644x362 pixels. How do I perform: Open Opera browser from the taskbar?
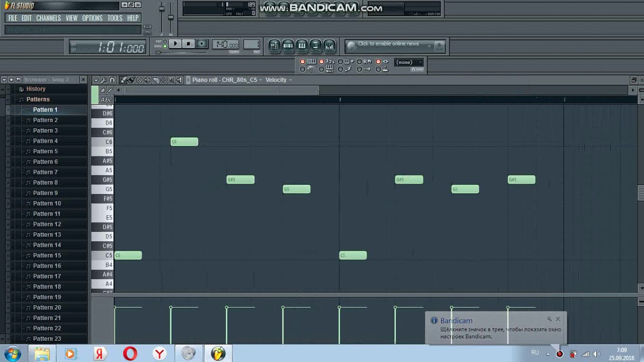click(x=130, y=354)
